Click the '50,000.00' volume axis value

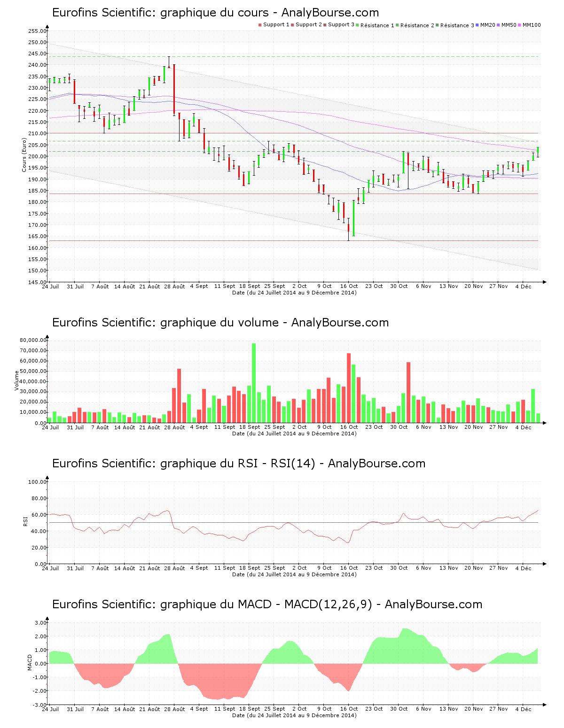(x=33, y=371)
